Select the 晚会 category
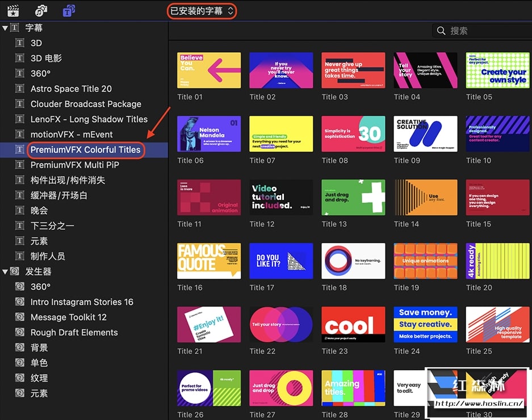 (x=84, y=211)
